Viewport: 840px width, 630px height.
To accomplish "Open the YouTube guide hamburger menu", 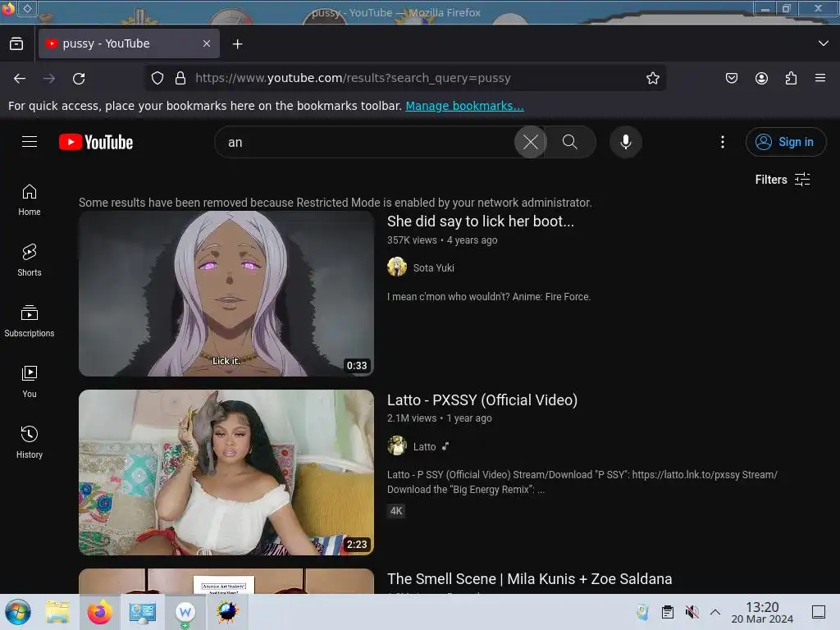I will click(30, 141).
